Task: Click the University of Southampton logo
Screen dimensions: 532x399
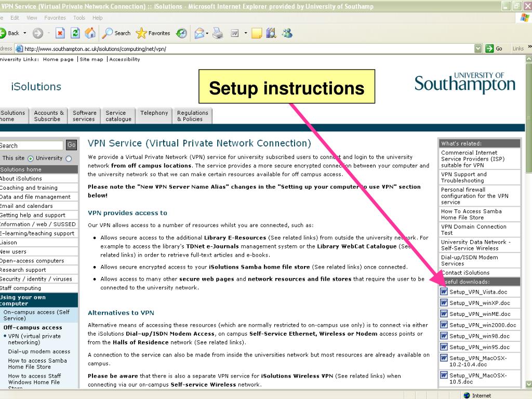Action: coord(465,83)
